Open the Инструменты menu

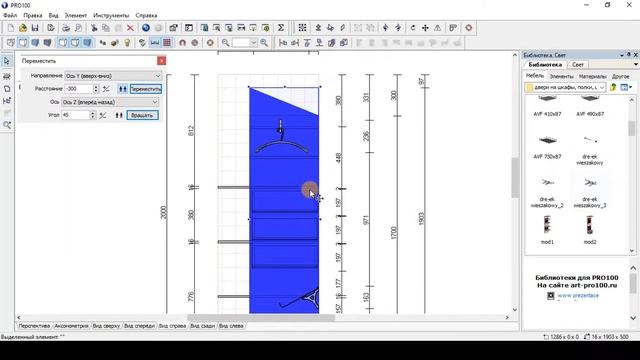point(111,16)
